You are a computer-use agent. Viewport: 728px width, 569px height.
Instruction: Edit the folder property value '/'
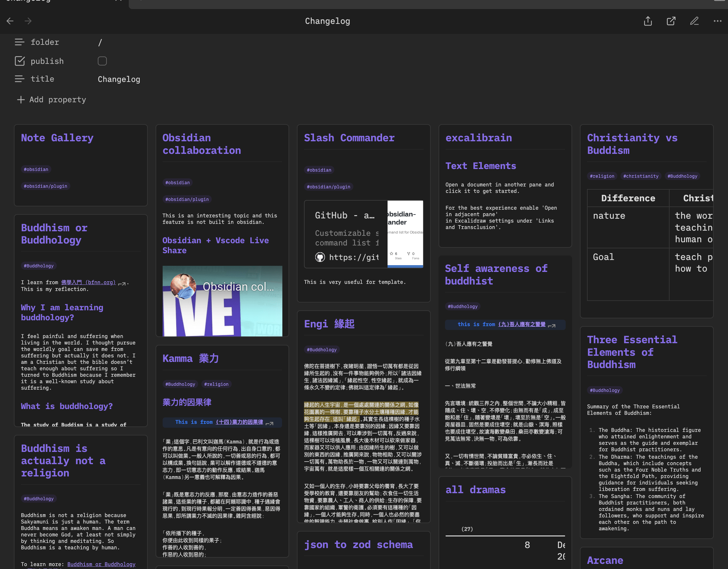[100, 42]
